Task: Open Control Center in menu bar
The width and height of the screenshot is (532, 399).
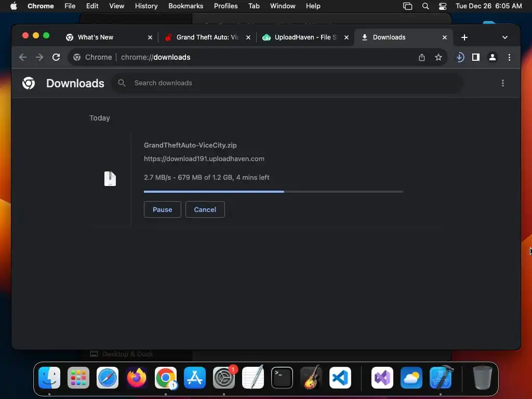Action: [x=443, y=6]
